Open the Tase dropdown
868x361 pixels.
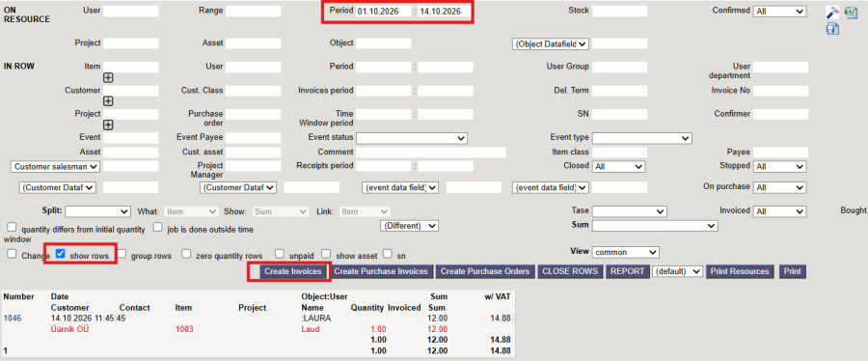630,211
